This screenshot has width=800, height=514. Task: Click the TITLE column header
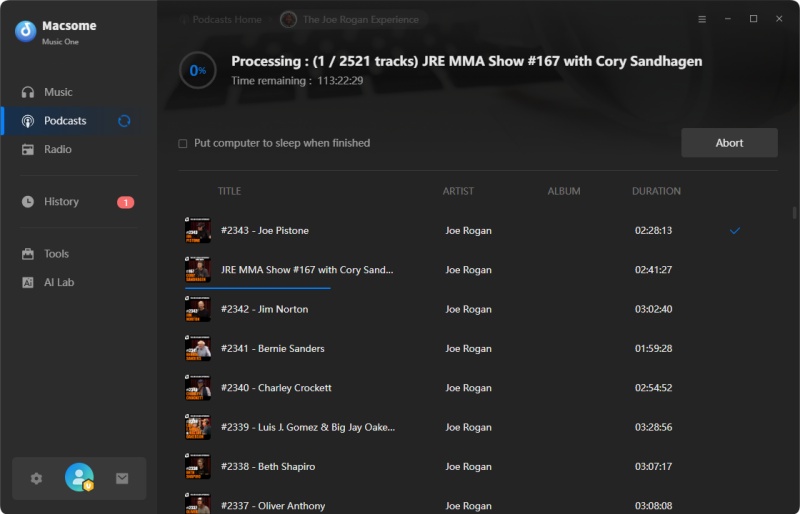click(x=229, y=191)
